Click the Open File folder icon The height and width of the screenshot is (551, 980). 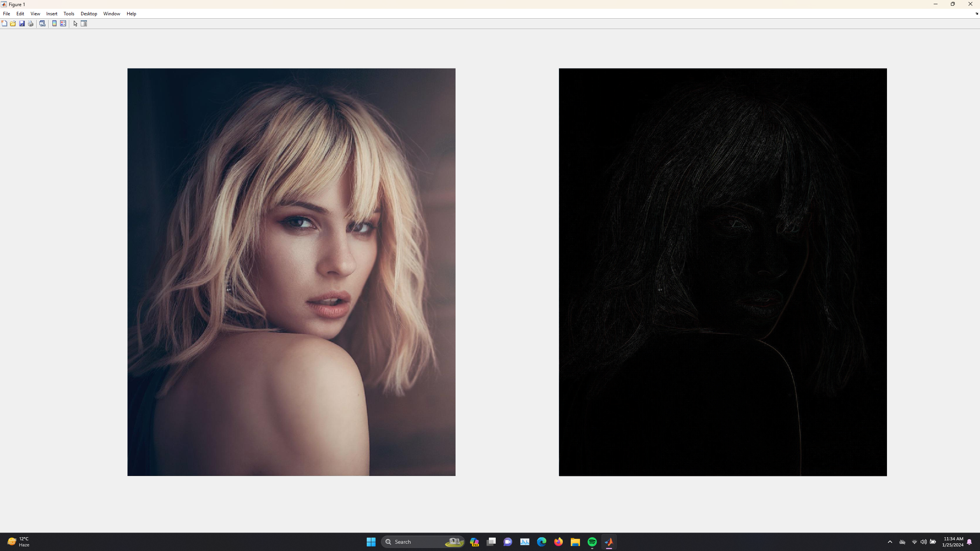[13, 23]
